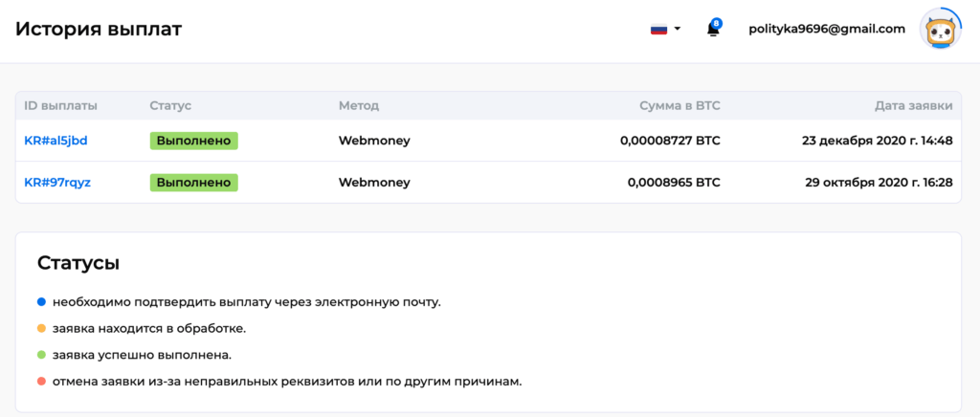980x417 pixels.
Task: Open payout KR#al5jbd details
Action: pos(56,141)
